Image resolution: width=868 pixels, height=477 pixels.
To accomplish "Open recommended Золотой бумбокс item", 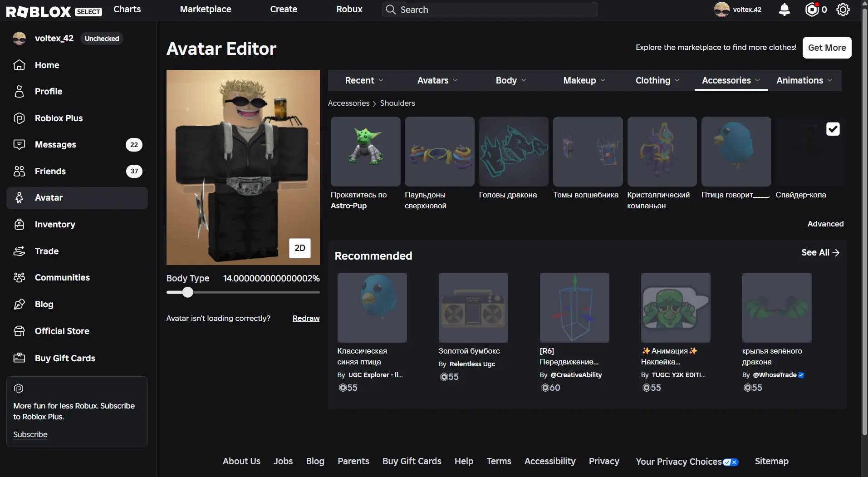I will [x=473, y=308].
